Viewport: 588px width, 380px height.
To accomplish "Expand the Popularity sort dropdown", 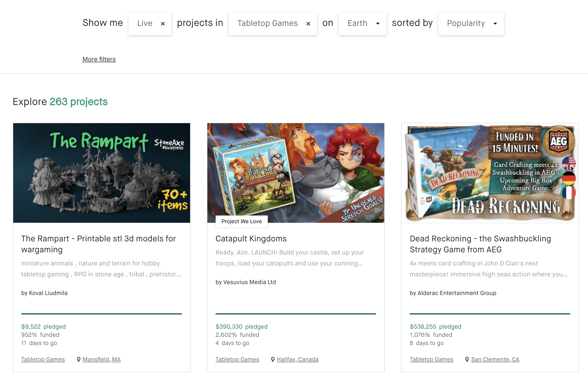I will tap(471, 23).
